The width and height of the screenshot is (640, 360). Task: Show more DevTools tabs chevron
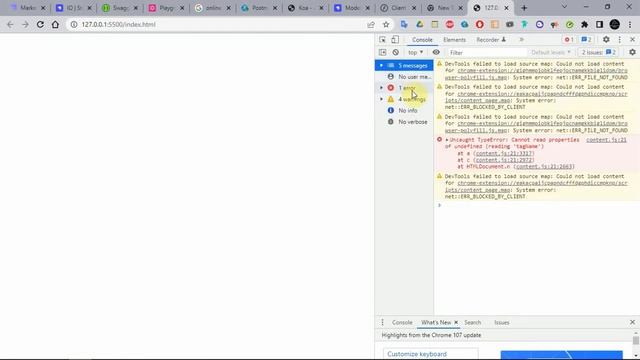[521, 40]
